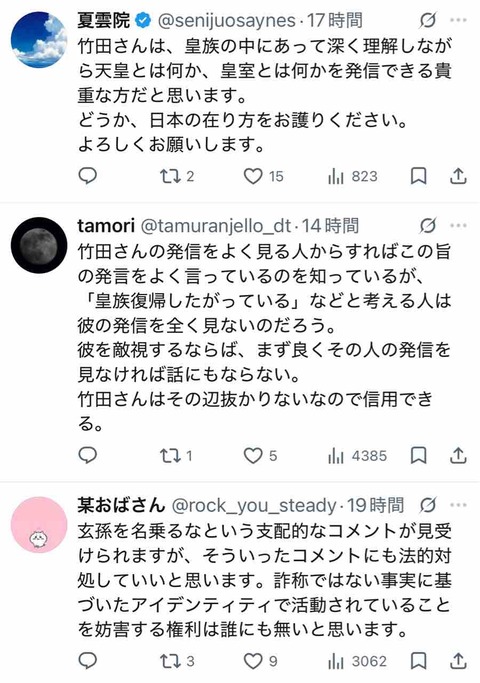Reply to 夏雲院's post
The image size is (480, 683).
[x=88, y=176]
